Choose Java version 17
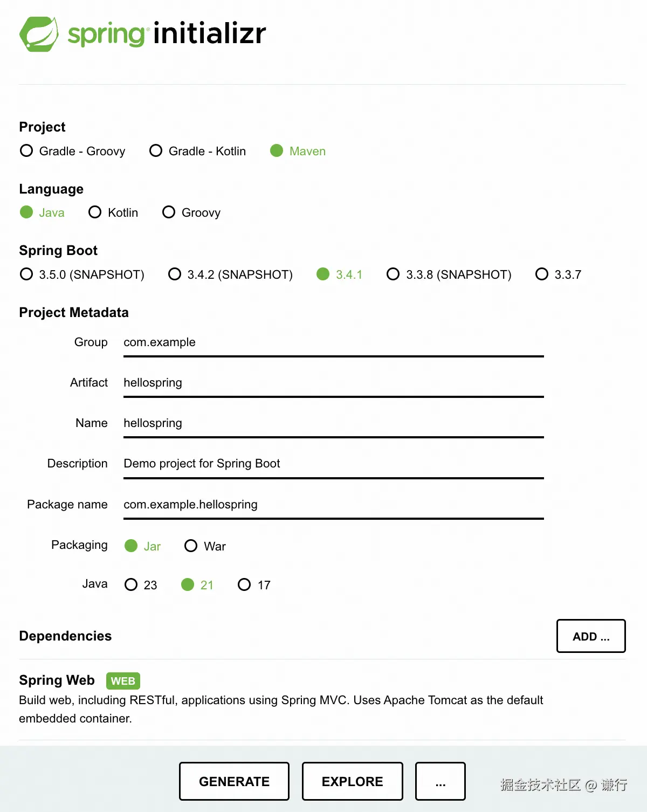The image size is (647, 812). click(244, 585)
